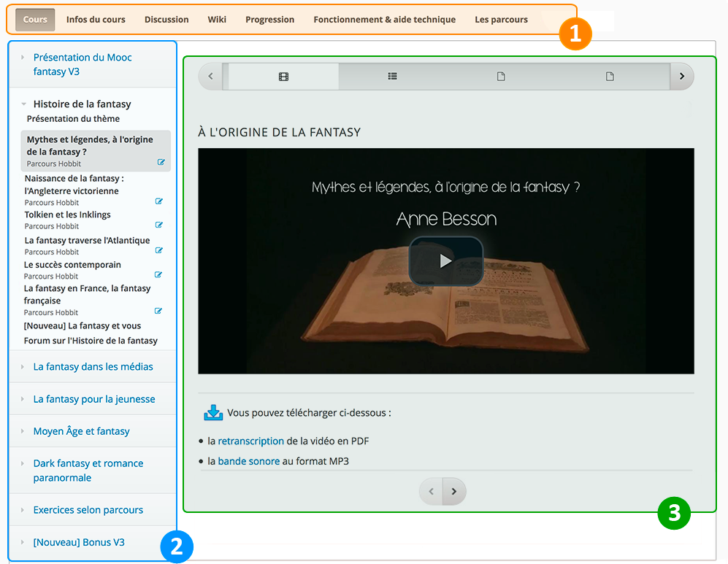This screenshot has height=564, width=728.
Task: Go to next unit with top right arrow
Action: pos(681,77)
